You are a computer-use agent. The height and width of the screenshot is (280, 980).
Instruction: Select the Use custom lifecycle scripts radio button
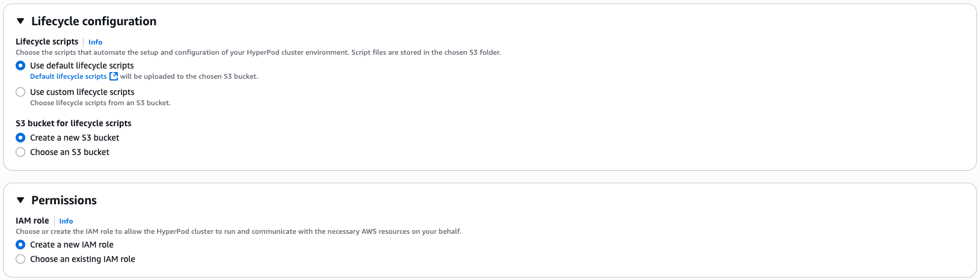pyautogui.click(x=20, y=92)
